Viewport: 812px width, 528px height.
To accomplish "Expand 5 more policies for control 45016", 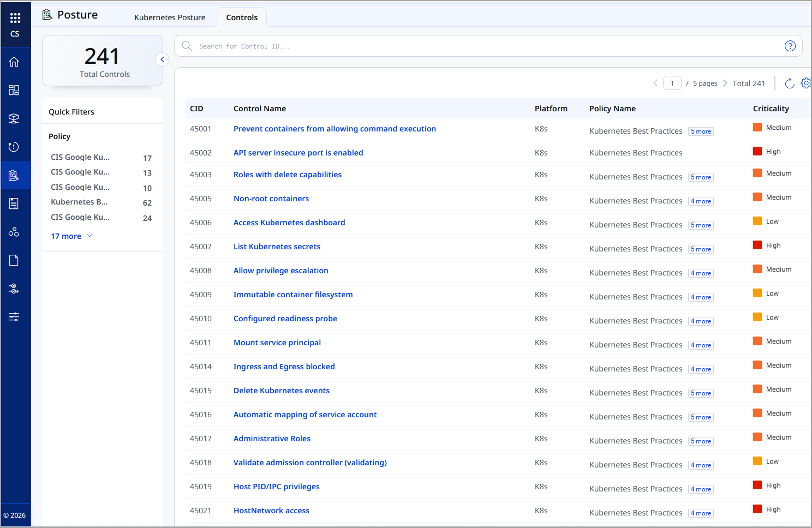I will (701, 417).
